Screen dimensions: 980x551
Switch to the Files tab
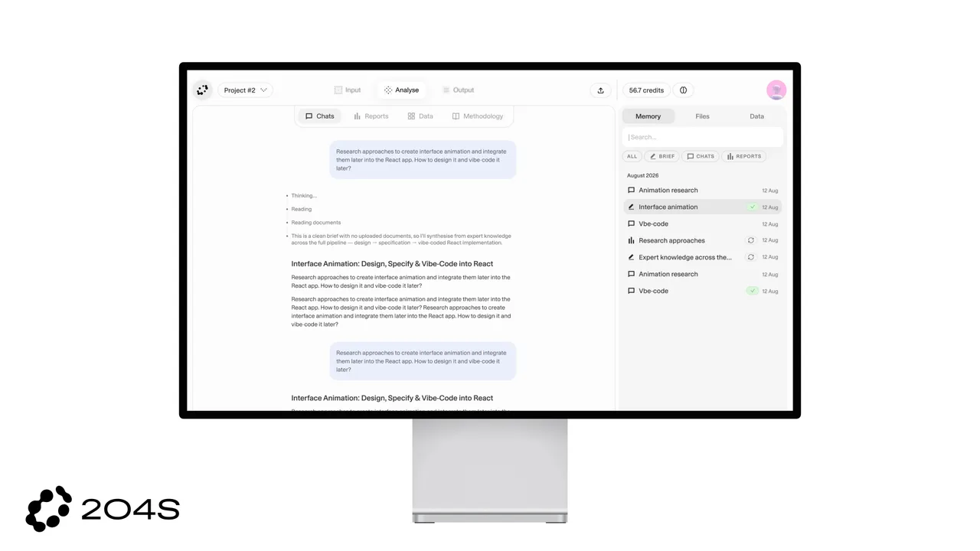[702, 116]
